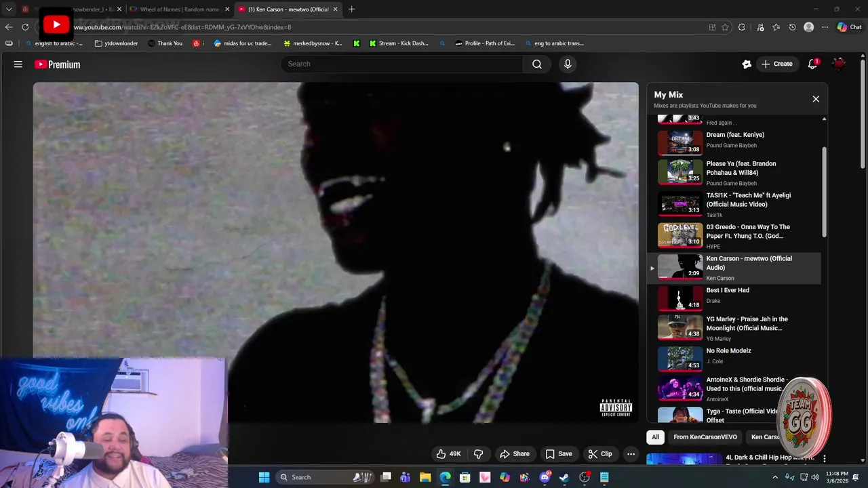Open Copilot Chat in sidebar
Image resolution: width=868 pixels, height=488 pixels.
click(x=849, y=27)
